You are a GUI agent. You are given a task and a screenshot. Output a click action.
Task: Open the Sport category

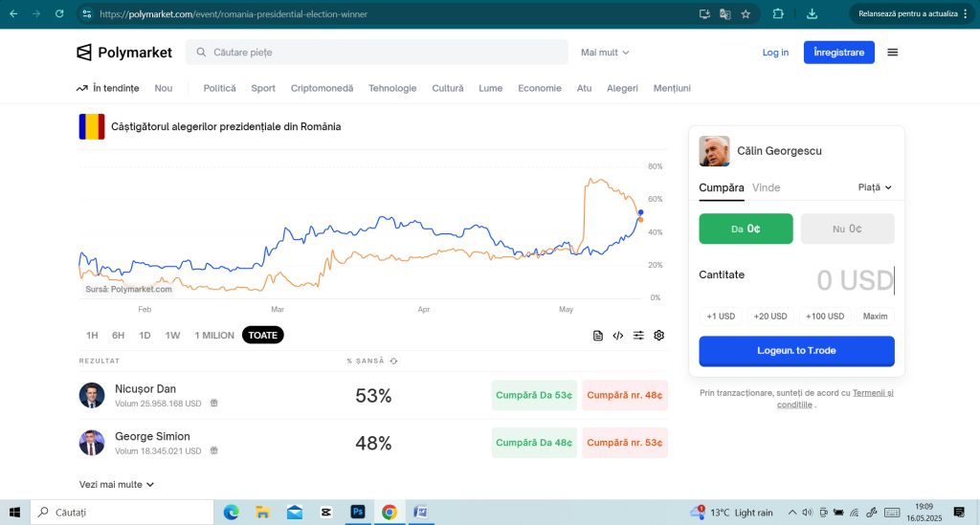263,88
